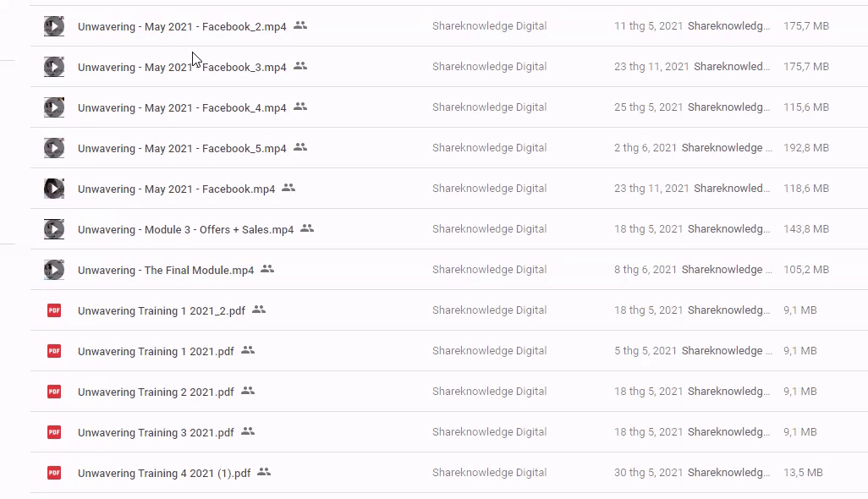The height and width of the screenshot is (499, 868).
Task: Click shared-people icon next to Training 2 2021.pdf
Action: [x=248, y=391]
